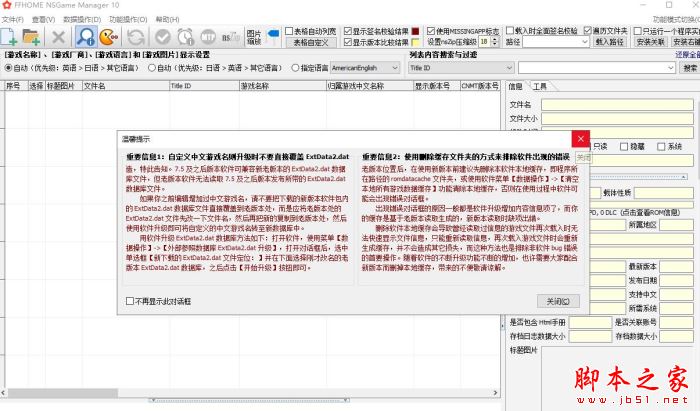Image resolution: width=700 pixels, height=411 pixels.
Task: Open 功能模式切换 menu at right
Action: click(676, 20)
